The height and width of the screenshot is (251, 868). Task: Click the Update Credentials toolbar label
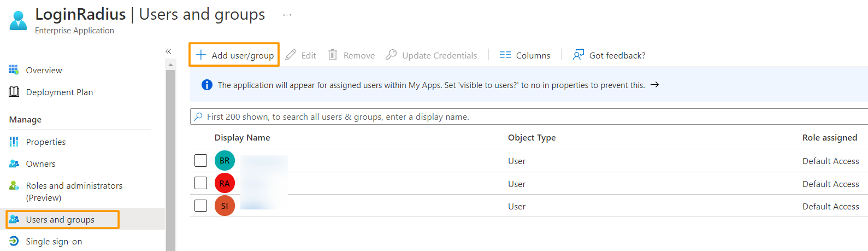click(x=440, y=55)
